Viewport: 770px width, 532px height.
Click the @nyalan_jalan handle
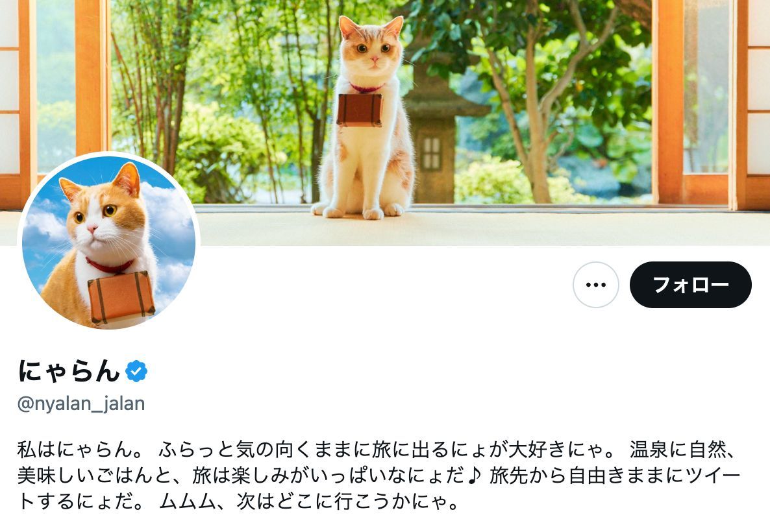coord(81,404)
